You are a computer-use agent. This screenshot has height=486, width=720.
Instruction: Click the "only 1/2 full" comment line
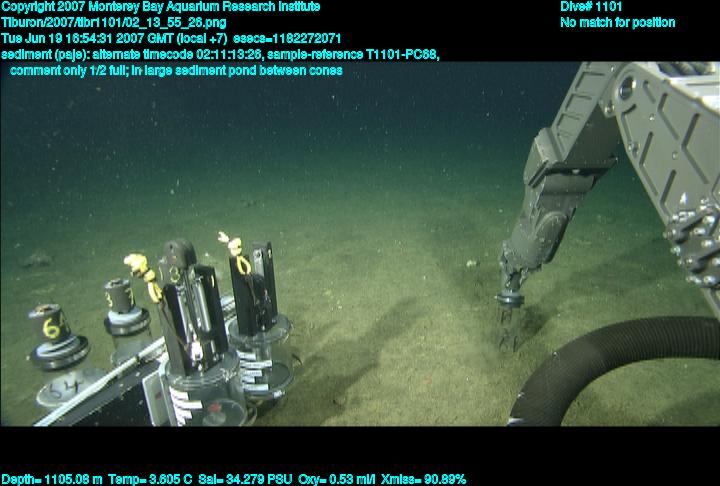176,70
